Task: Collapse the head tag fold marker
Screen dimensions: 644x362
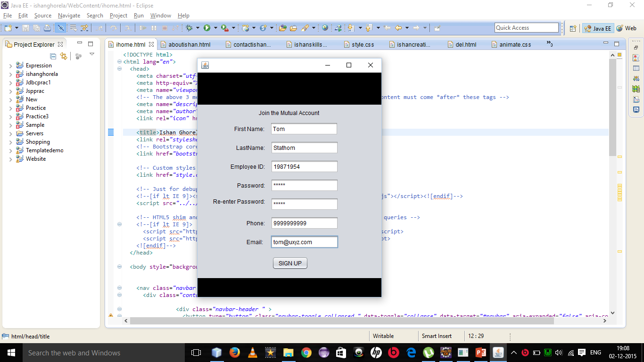Action: (x=119, y=69)
